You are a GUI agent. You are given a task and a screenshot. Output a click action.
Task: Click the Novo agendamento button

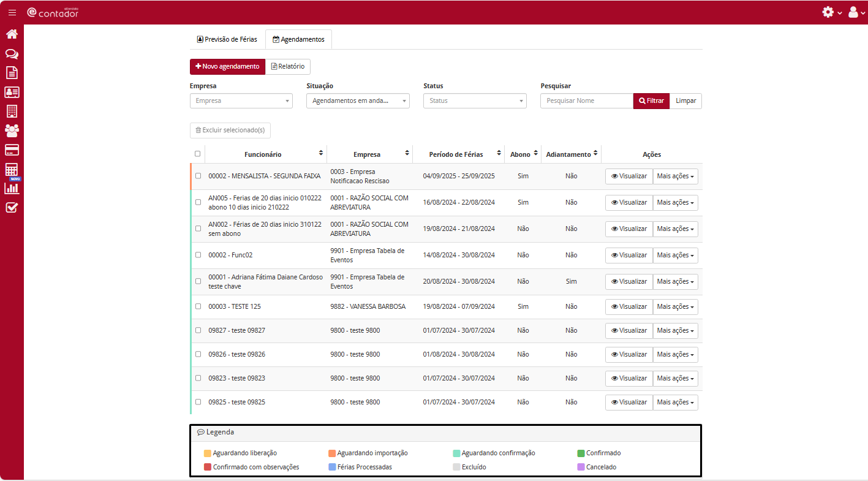(227, 67)
